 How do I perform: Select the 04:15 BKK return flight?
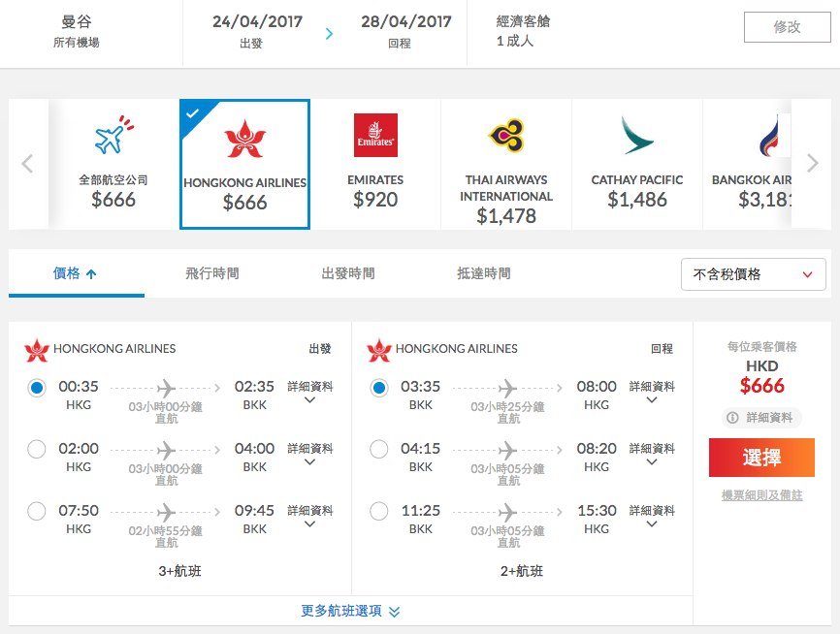point(378,449)
